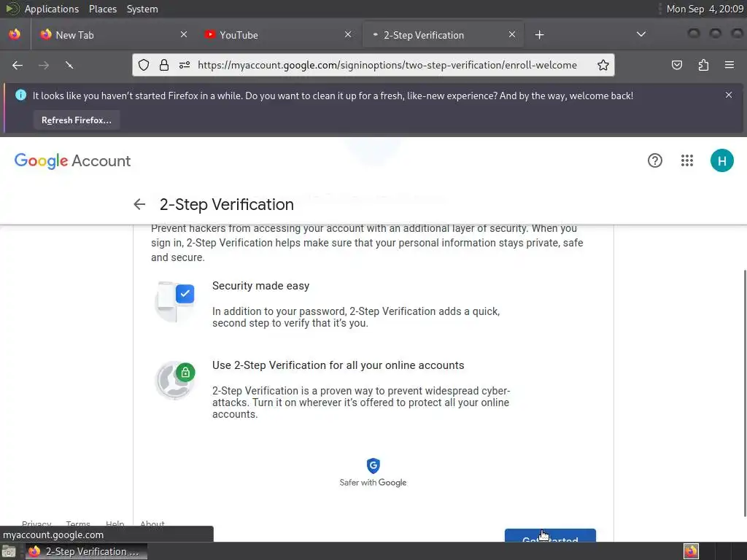
Task: Go back with the browser back arrow
Action: point(18,65)
